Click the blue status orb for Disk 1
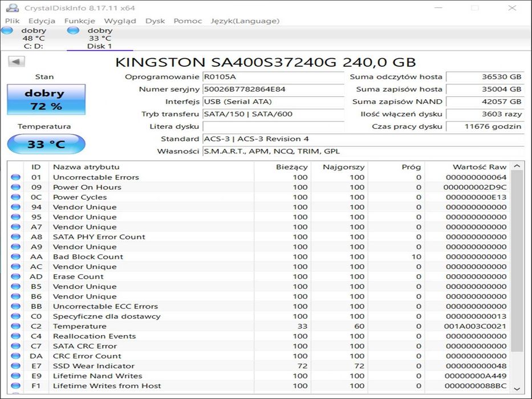The width and height of the screenshot is (532, 399). pos(73,31)
